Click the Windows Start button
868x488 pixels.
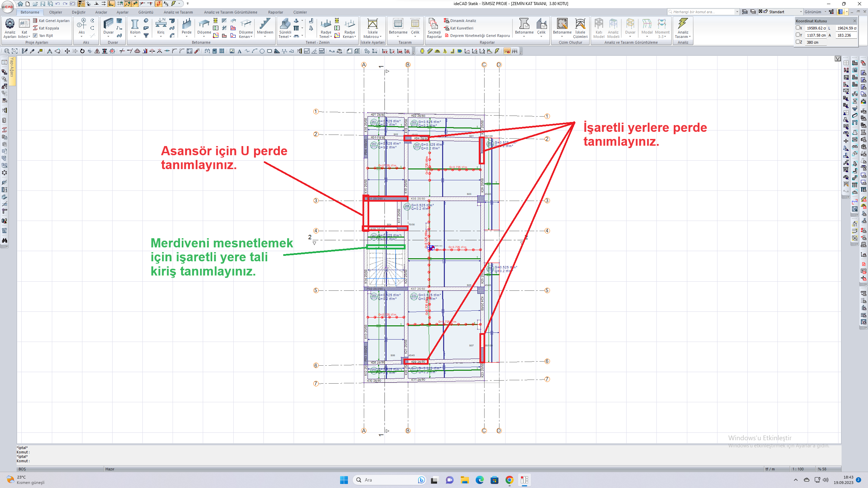tap(344, 480)
